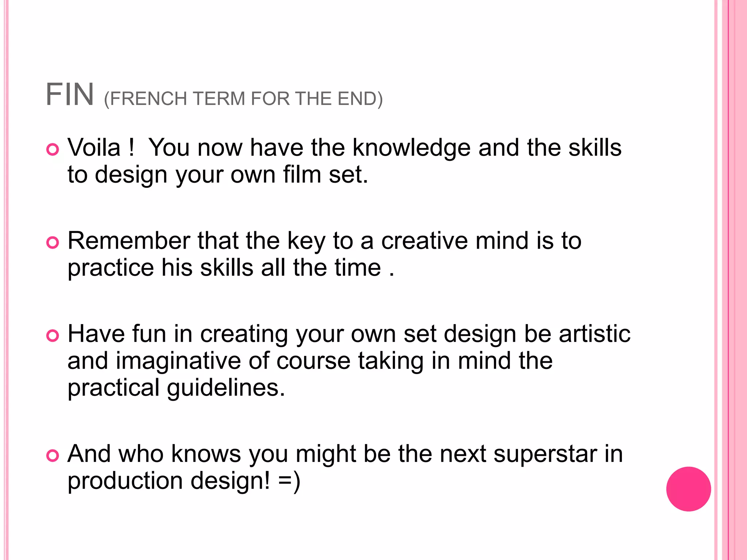This screenshot has width=747, height=560.
Task: Click the text "film set."
Action: tap(326, 175)
